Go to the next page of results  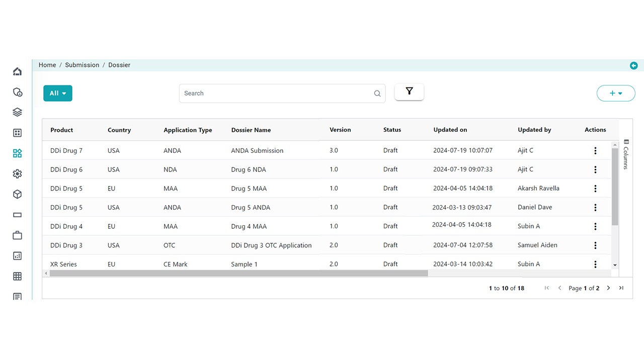[x=608, y=288]
